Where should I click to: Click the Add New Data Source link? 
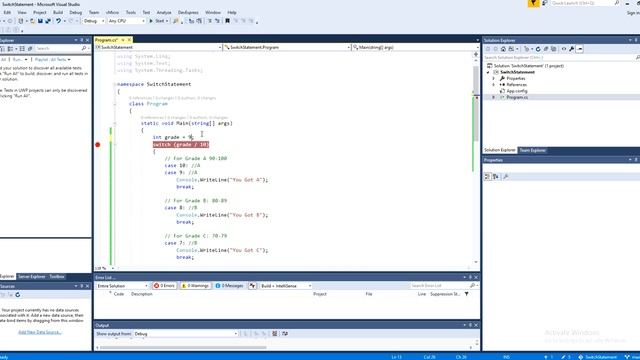coord(40,332)
